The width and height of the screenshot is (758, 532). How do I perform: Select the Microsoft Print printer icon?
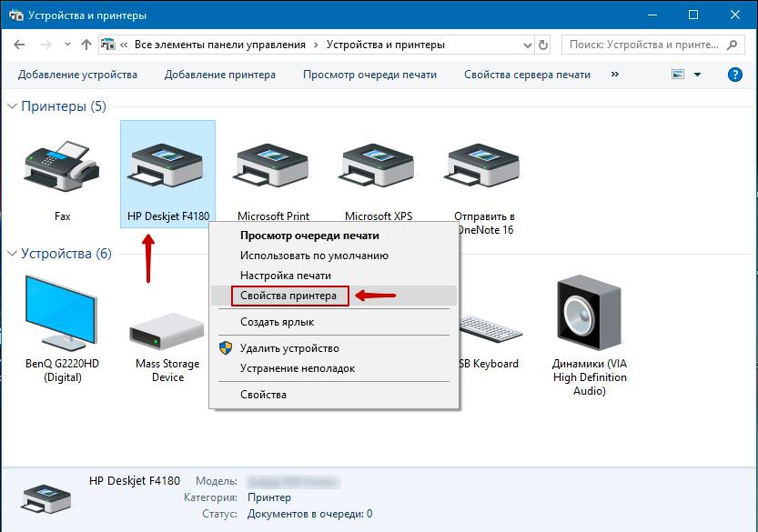point(273,166)
